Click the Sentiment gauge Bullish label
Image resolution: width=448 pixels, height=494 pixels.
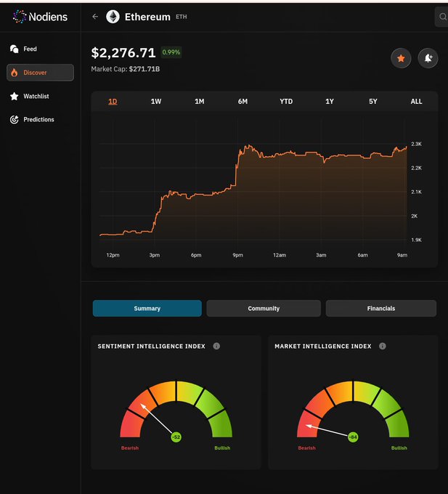tap(222, 448)
